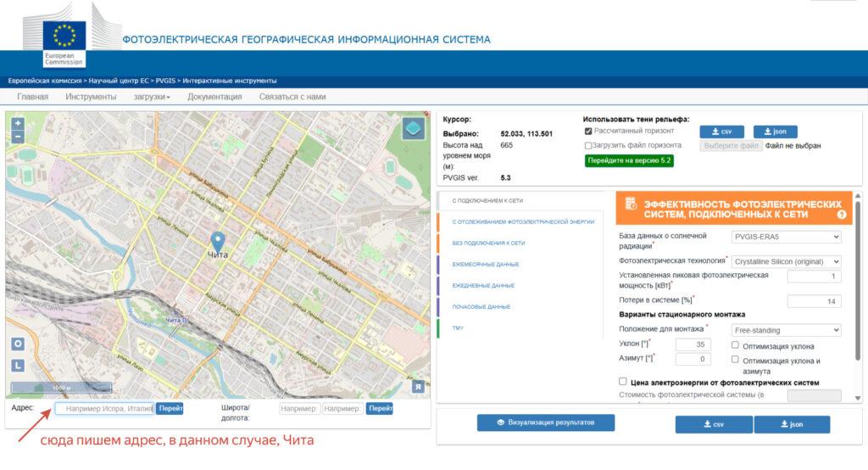
Task: Click 'Научный центр ЕС' breadcrumb link
Action: [x=119, y=81]
